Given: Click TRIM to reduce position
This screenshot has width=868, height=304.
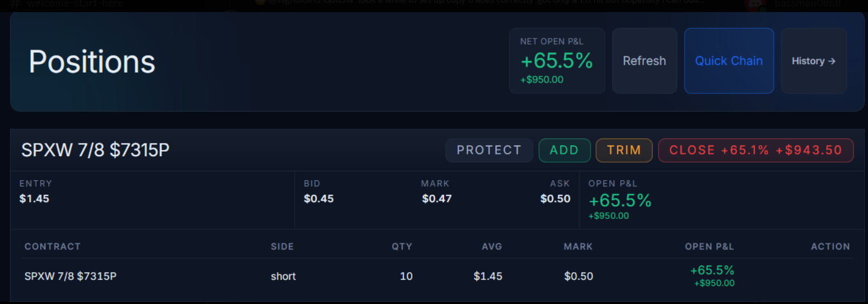Looking at the screenshot, I should point(624,150).
